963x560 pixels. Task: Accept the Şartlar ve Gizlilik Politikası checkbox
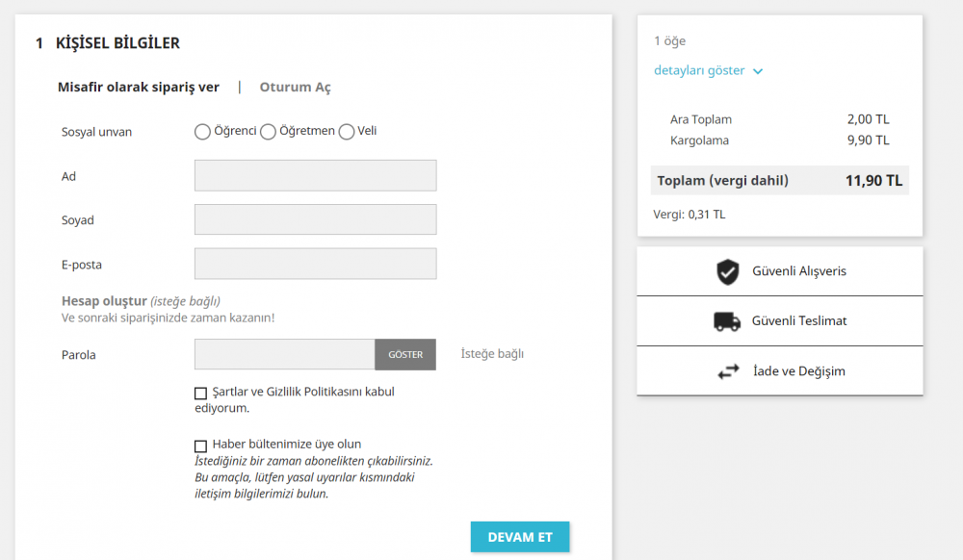[x=201, y=394]
